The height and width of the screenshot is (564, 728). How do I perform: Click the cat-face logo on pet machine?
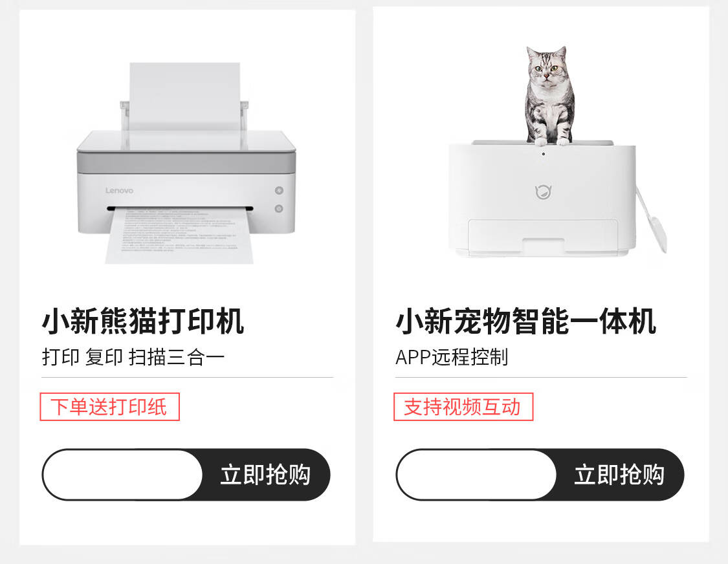[543, 191]
